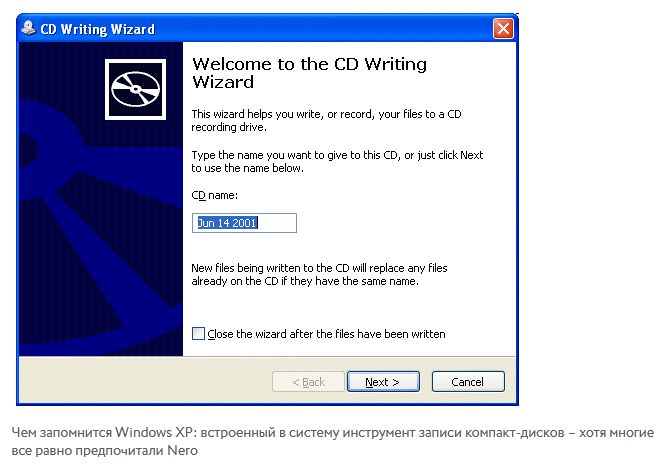
Task: Click the beige button bar beside Back
Action: [x=146, y=380]
